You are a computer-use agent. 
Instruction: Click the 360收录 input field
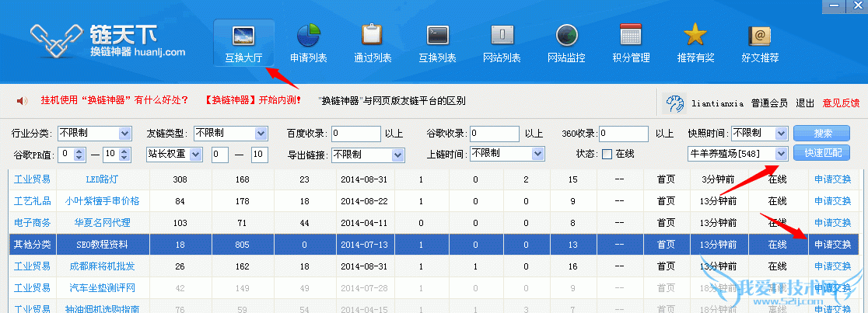pos(623,134)
